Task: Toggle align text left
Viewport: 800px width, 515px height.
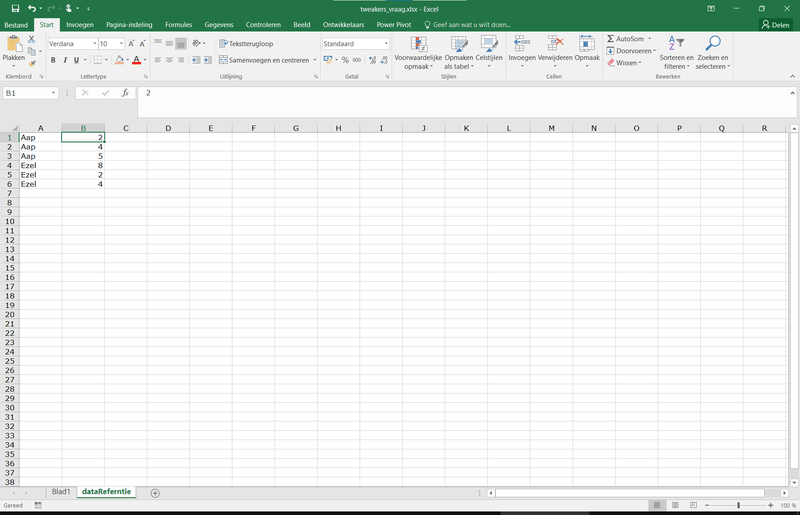Action: click(158, 60)
